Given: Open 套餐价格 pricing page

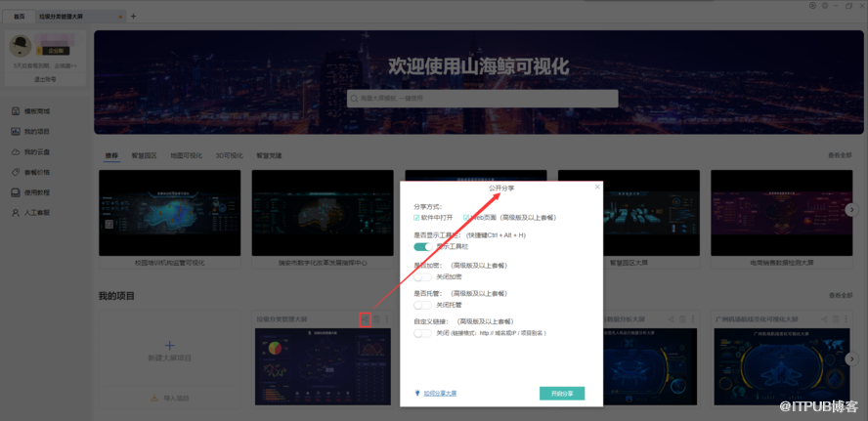Looking at the screenshot, I should [35, 172].
